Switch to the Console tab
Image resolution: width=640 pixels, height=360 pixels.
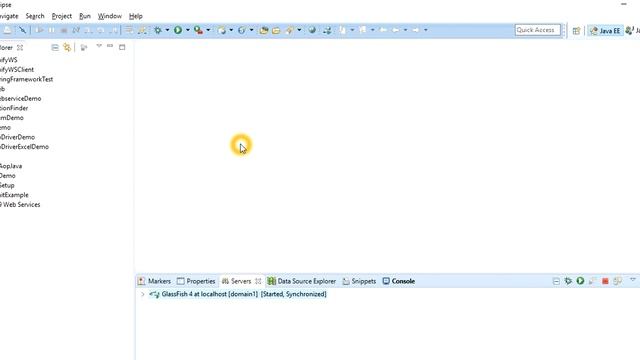(x=399, y=281)
